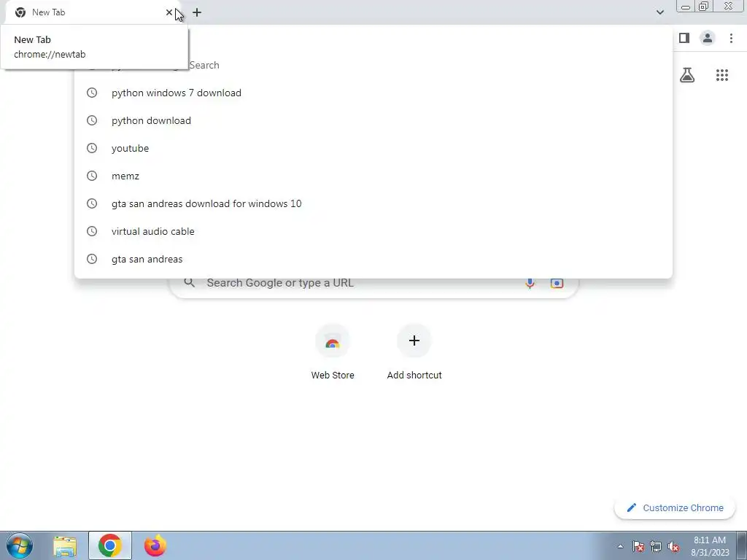Open Action Center flag icon

pos(638,546)
